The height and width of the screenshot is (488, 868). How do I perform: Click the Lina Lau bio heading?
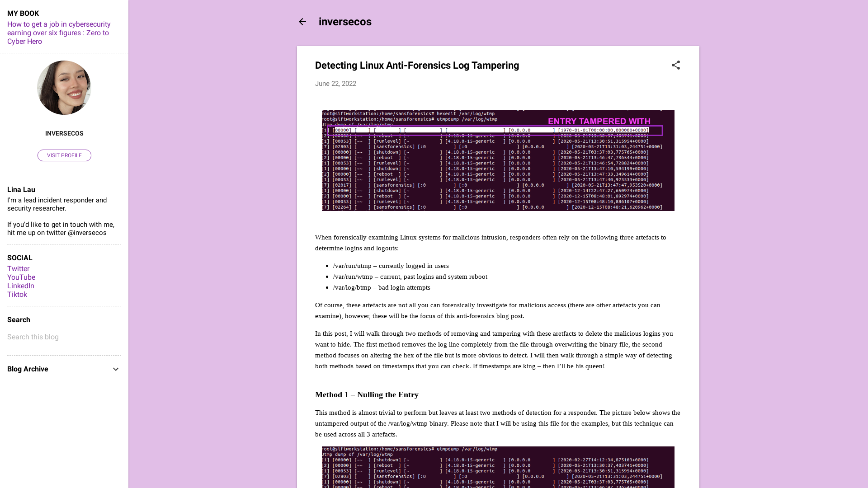point(21,189)
